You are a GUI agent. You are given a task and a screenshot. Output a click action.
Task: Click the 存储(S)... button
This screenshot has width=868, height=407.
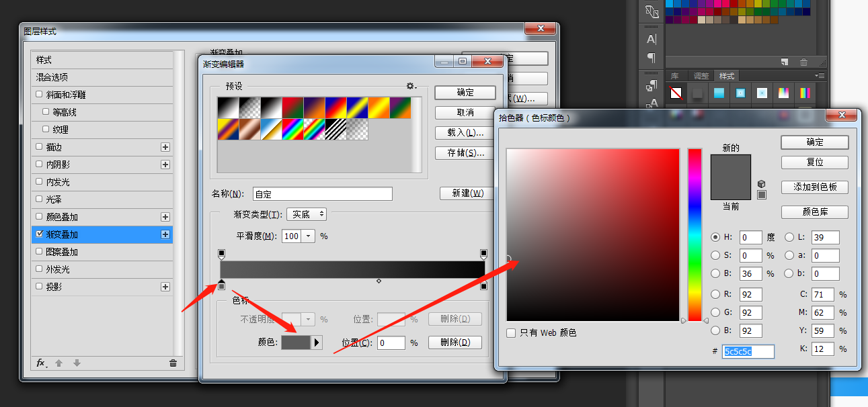pos(465,152)
